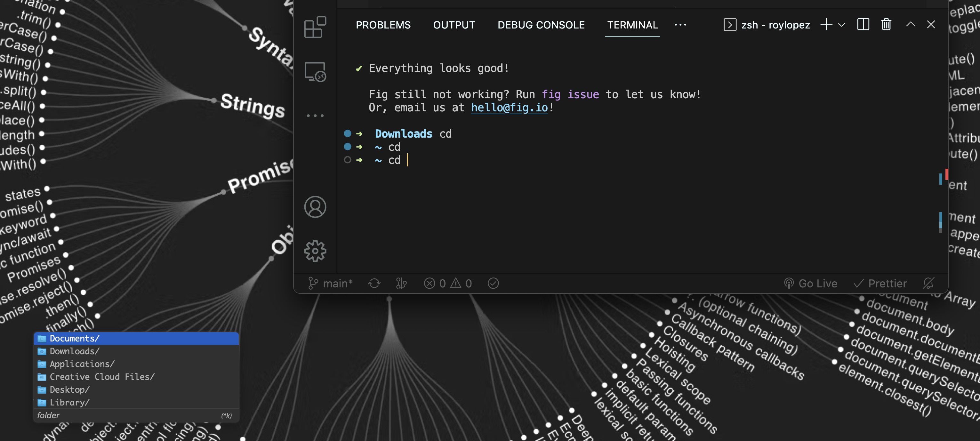Click the Split Terminal icon
Viewport: 980px width, 441px height.
863,25
